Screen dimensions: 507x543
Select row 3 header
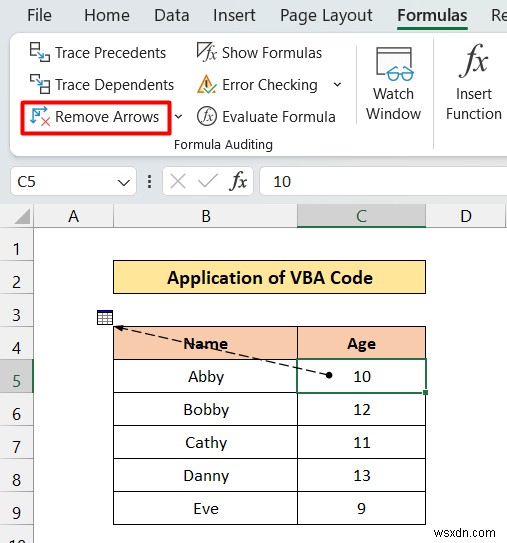(x=16, y=310)
